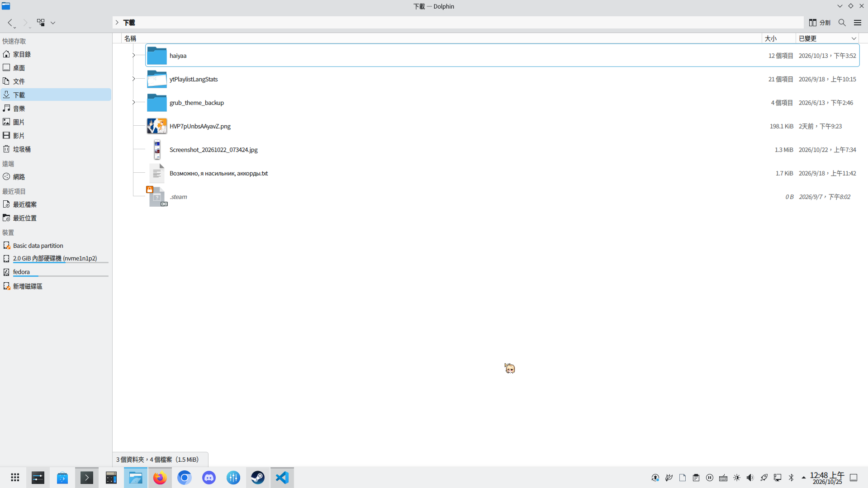This screenshot has width=868, height=488.
Task: Open Steam from taskbar
Action: click(258, 478)
